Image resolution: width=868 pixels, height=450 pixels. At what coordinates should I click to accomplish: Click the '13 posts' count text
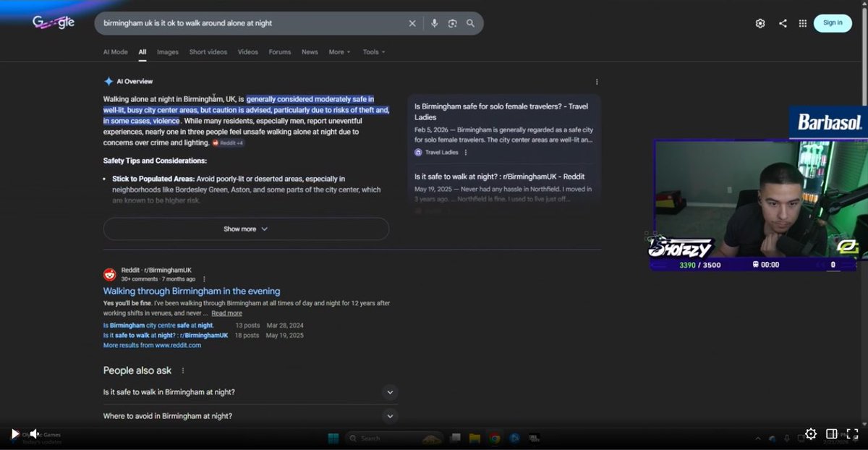247,326
